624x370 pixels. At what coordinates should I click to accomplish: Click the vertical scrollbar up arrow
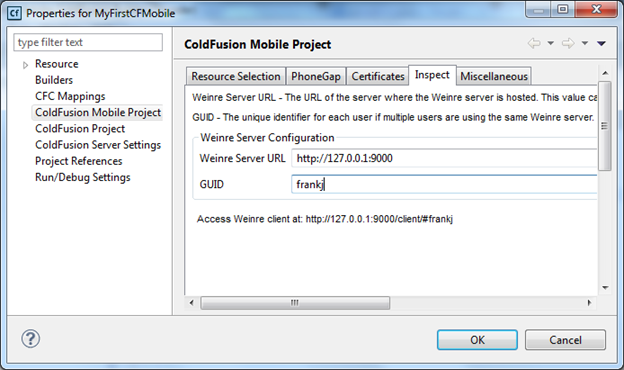point(605,73)
